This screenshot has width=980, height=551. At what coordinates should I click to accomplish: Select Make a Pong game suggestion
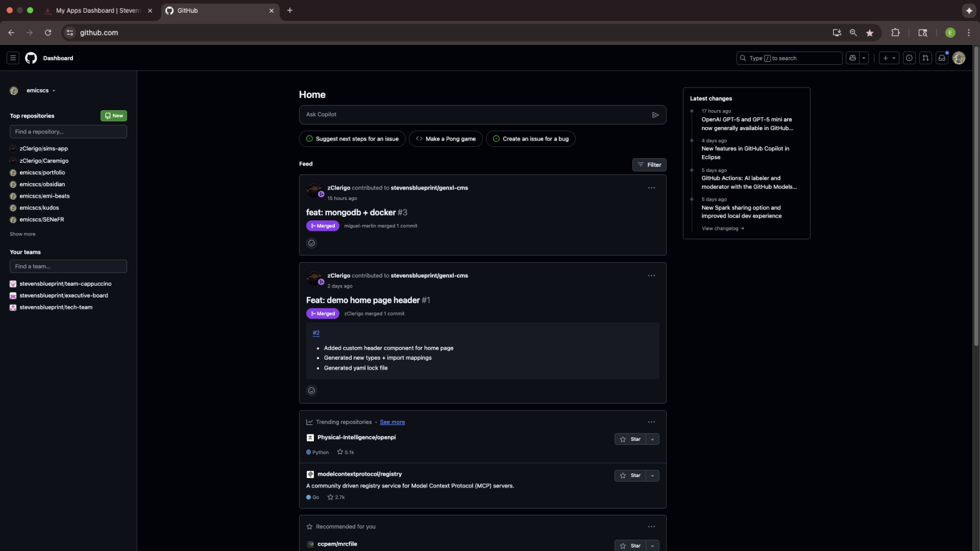coord(446,139)
